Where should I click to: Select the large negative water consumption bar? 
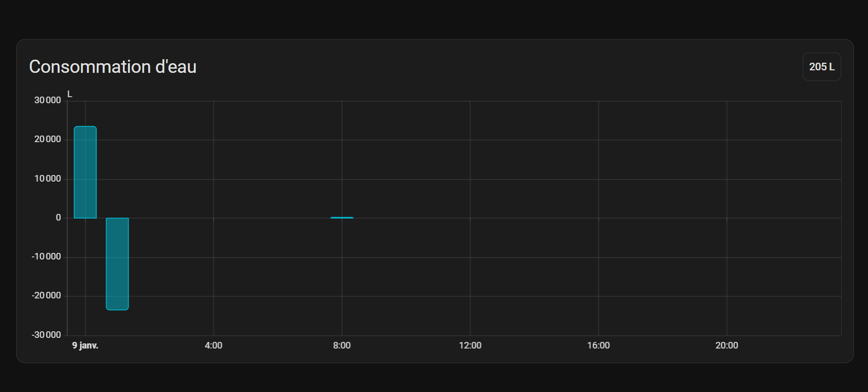click(117, 264)
